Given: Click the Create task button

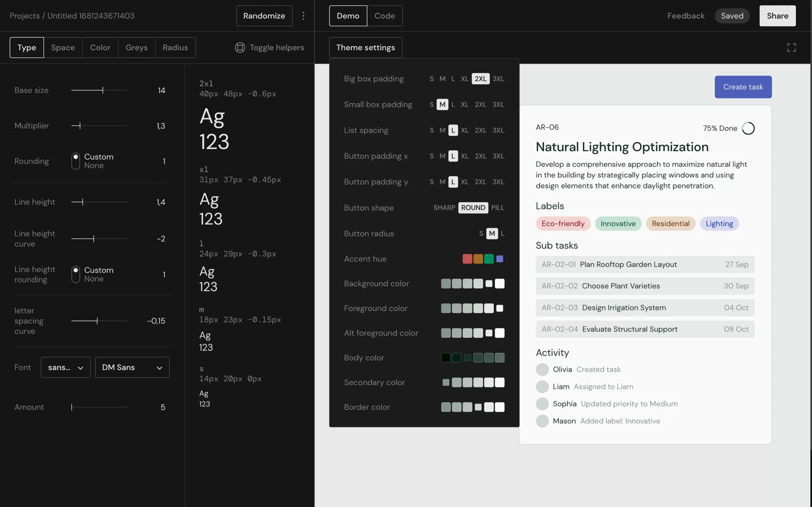Looking at the screenshot, I should point(743,87).
